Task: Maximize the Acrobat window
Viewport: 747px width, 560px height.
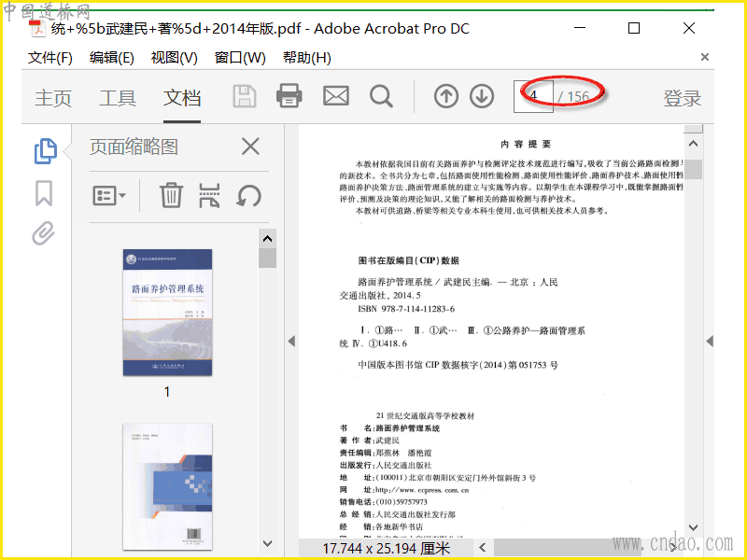Action: click(x=634, y=28)
